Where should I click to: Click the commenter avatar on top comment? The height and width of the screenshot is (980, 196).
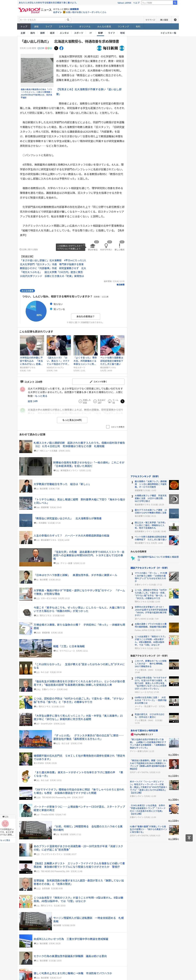click(22, 390)
